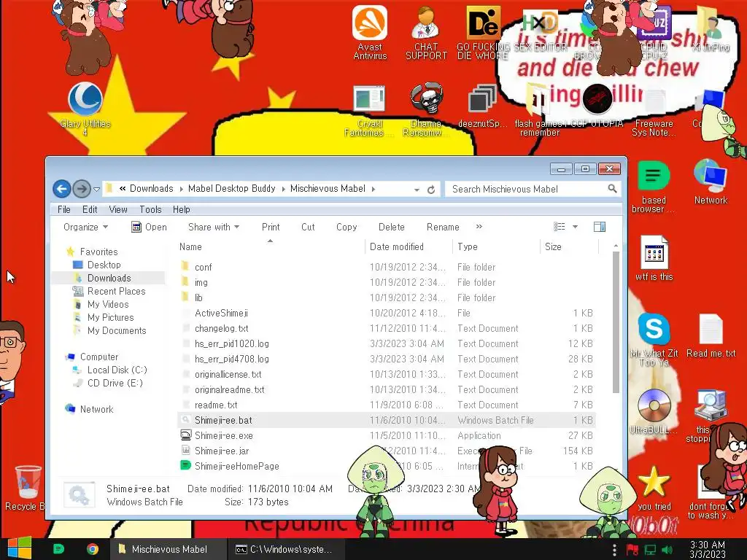Open Avast Antivirus desktop icon
747x560 pixels.
coord(370,32)
